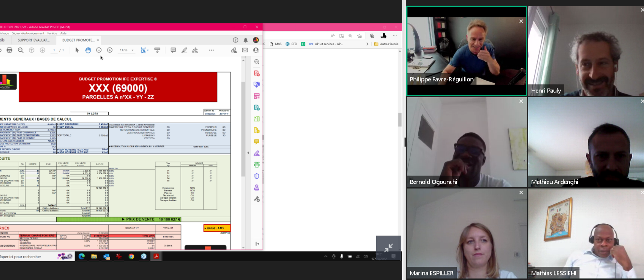Open the Signer électroniquement menu
The width and height of the screenshot is (644, 280).
click(28, 33)
